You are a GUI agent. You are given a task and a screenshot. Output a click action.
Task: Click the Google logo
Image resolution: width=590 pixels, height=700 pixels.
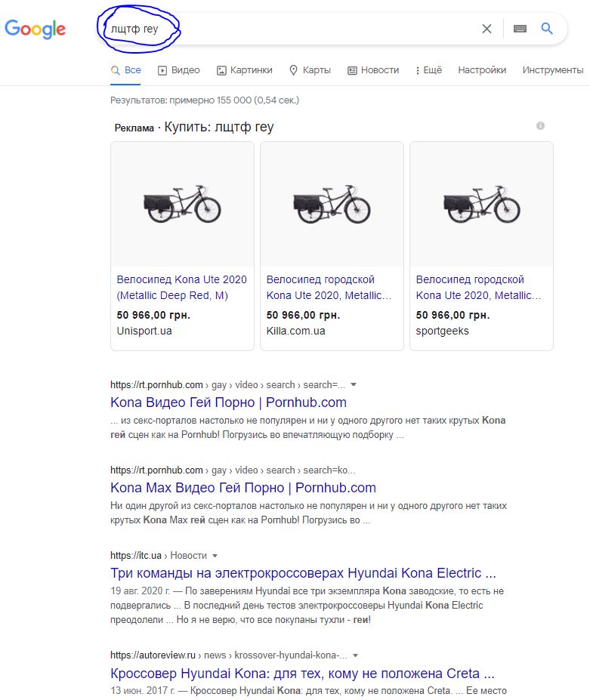pyautogui.click(x=36, y=29)
